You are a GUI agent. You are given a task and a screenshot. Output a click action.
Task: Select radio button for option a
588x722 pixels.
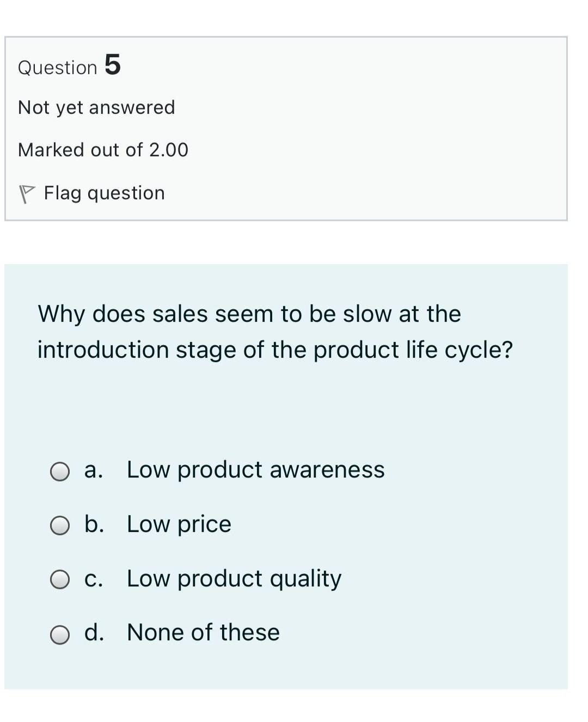60,472
